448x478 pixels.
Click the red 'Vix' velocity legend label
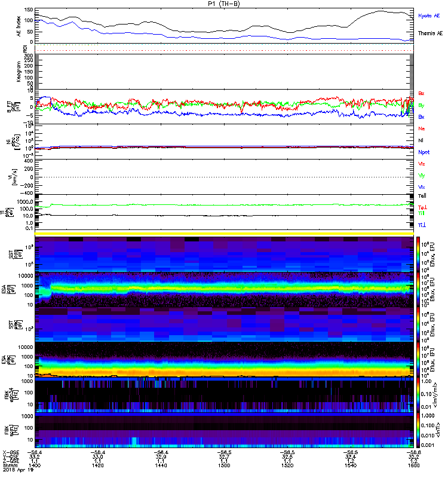(x=422, y=164)
